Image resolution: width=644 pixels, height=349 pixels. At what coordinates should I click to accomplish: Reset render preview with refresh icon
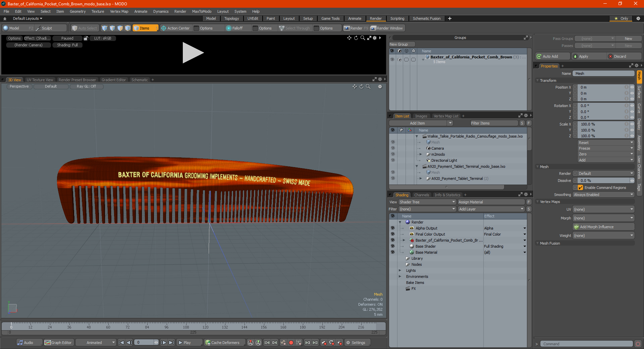356,38
